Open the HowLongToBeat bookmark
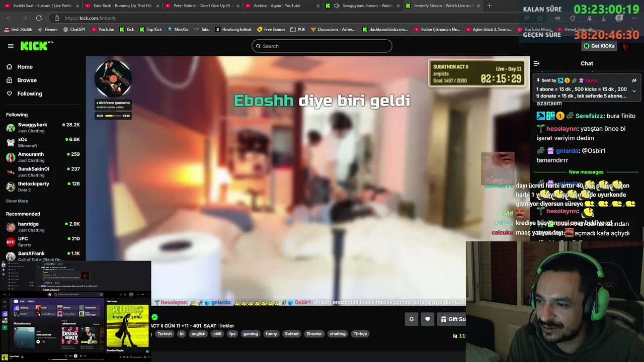This screenshot has width=644, height=362. (233, 29)
